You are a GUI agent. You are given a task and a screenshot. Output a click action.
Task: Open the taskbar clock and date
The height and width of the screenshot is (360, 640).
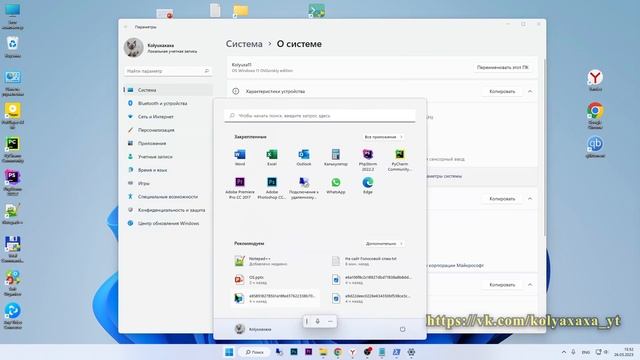pos(623,352)
